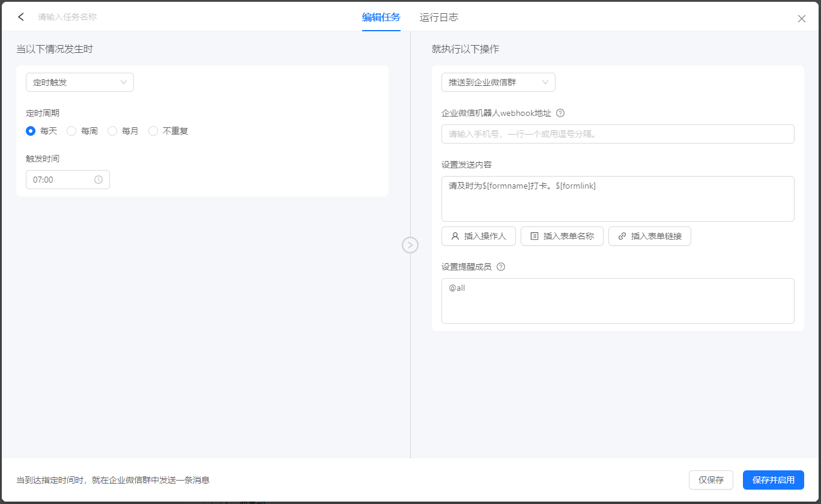This screenshot has width=821, height=504.
Task: Click the 企业微信机器人webhook地址 label
Action: click(497, 113)
